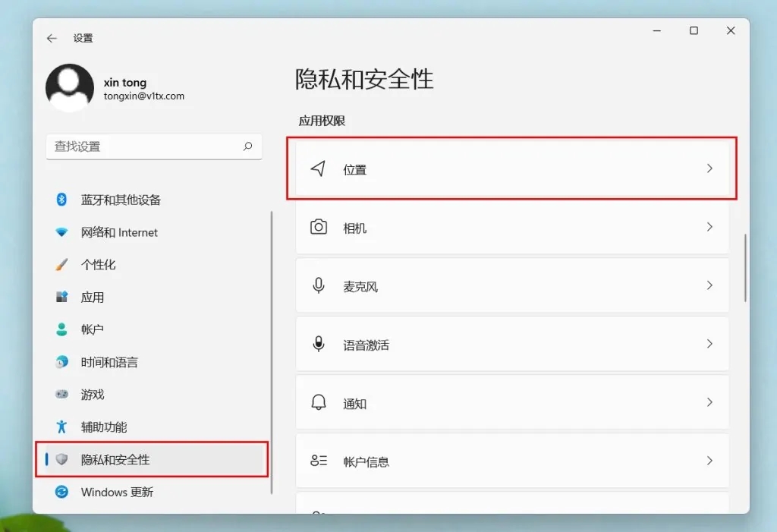Open 应用 in the sidebar

point(93,297)
